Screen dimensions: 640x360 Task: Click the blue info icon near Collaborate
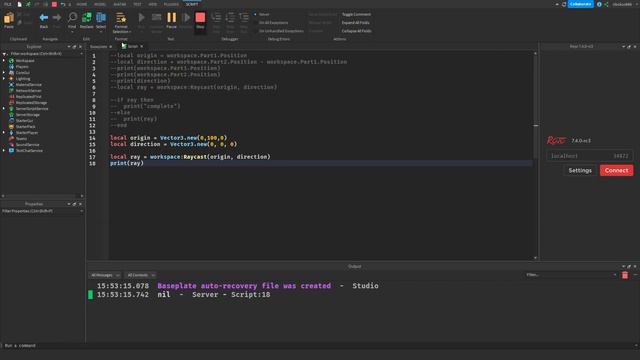tap(599, 4)
